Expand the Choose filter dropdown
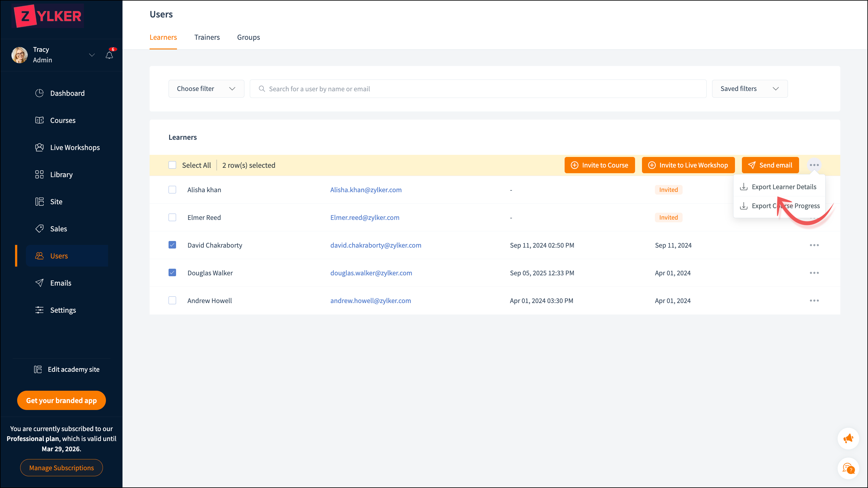 click(206, 89)
